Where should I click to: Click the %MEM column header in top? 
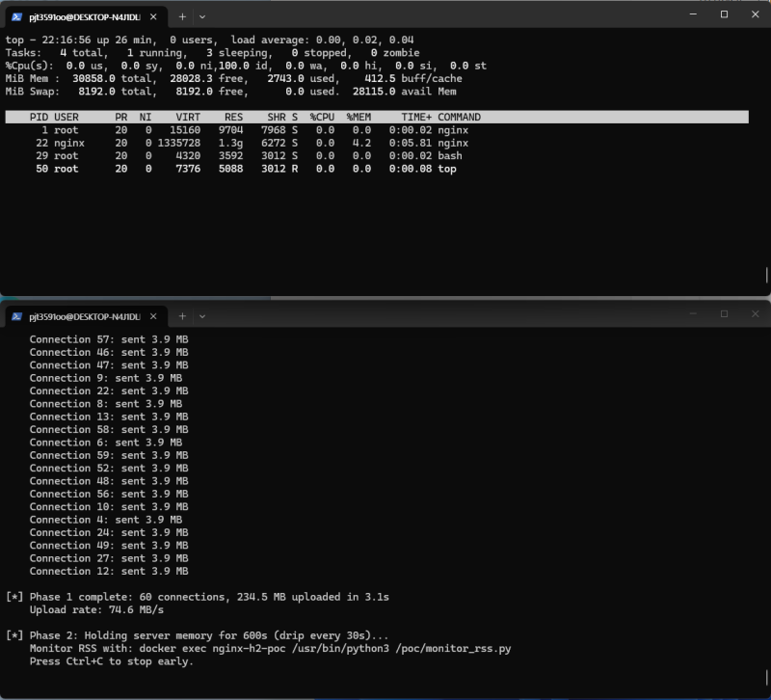[x=359, y=117]
